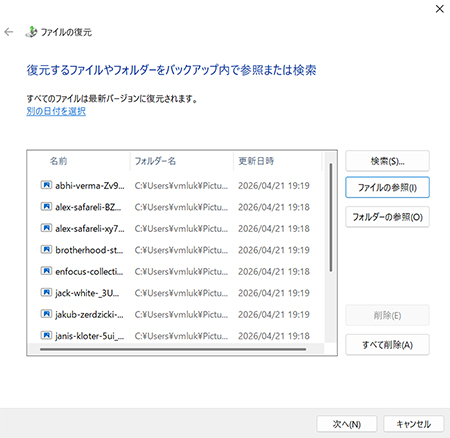Click the キャンセル button
The width and height of the screenshot is (450, 438).
coord(414,424)
